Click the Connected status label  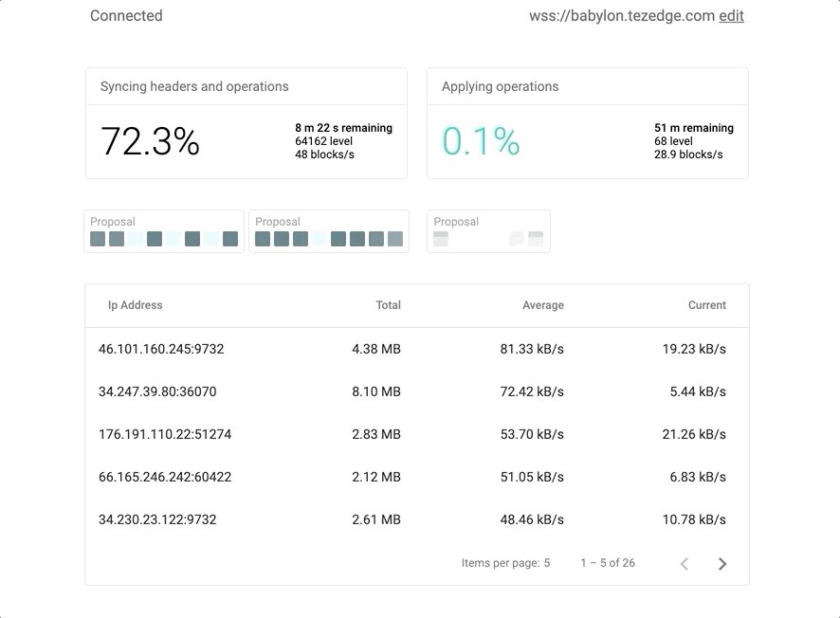tap(126, 15)
